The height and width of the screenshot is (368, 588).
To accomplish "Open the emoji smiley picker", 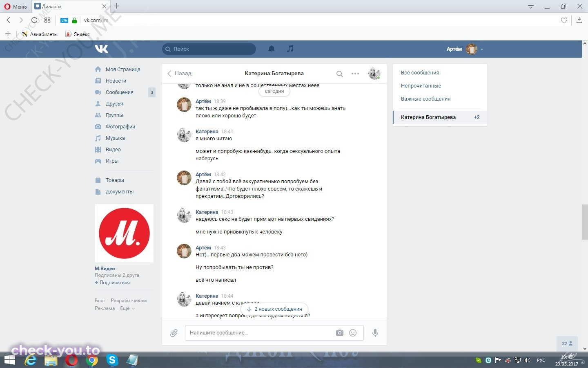I will point(353,333).
